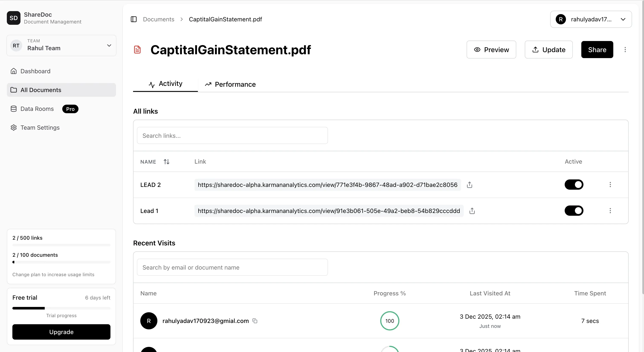The width and height of the screenshot is (644, 352).
Task: Open the rahulyadav17 account dropdown
Action: [591, 19]
